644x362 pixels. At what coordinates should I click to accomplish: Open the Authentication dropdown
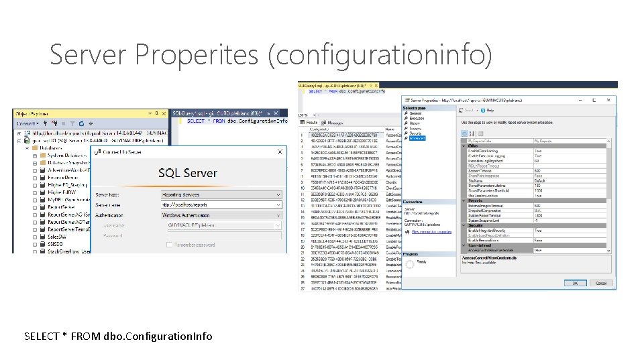221,215
